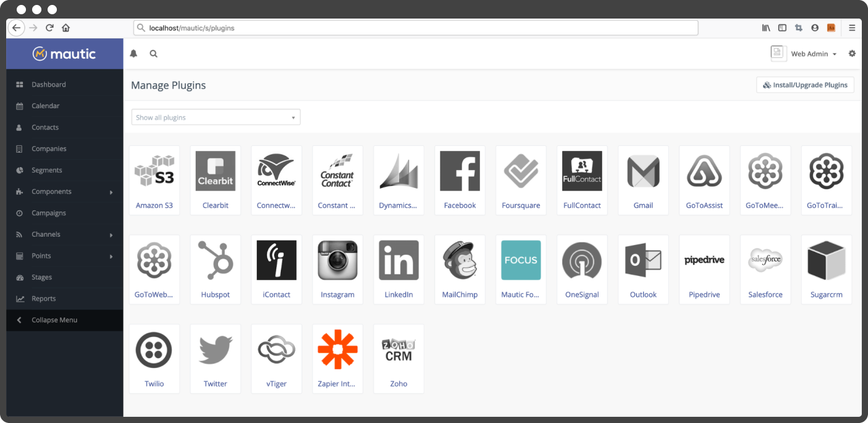Viewport: 868px width, 423px height.
Task: Open the Zapier Integration plugin icon
Action: pos(337,349)
